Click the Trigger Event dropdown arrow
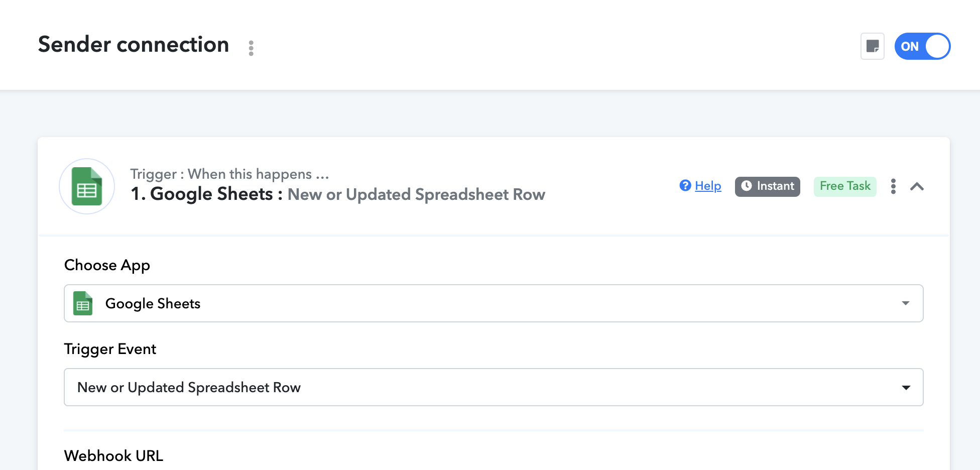The height and width of the screenshot is (470, 980). (x=906, y=388)
